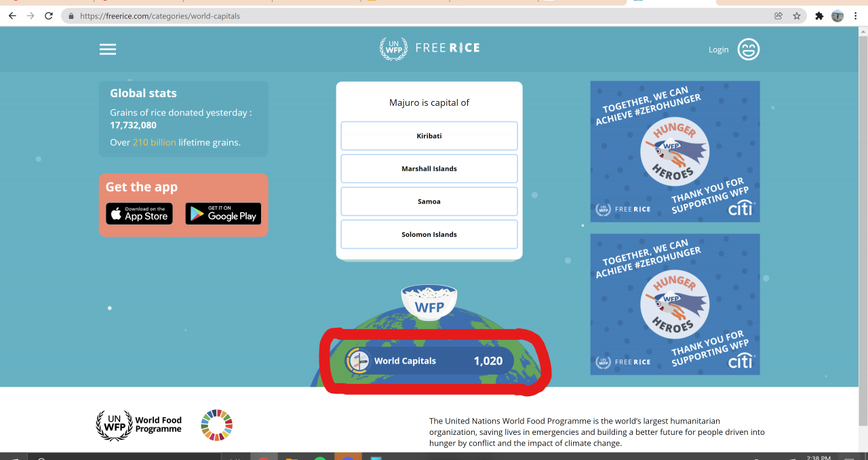868x460 pixels.
Task: Click the World Food Programme footer logo
Action: click(139, 425)
